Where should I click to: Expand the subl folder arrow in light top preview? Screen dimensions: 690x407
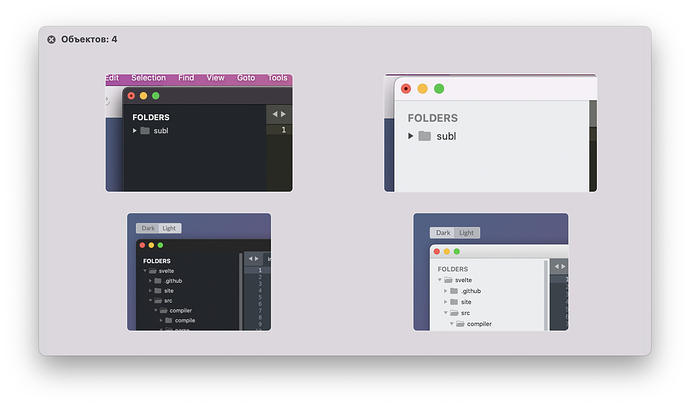click(411, 136)
